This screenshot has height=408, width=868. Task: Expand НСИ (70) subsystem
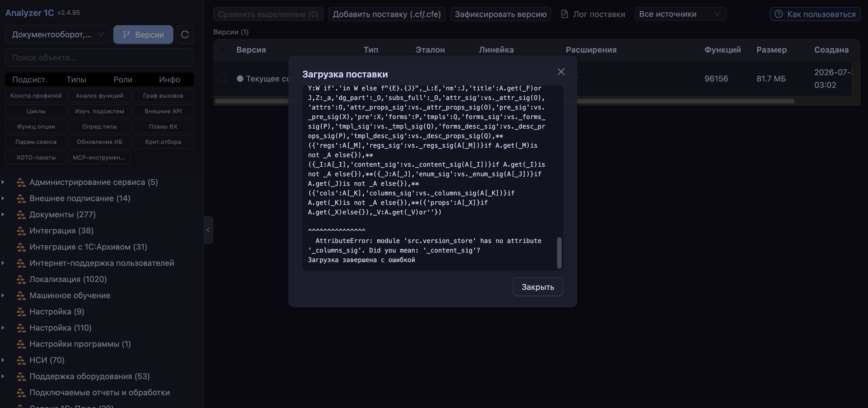pos(3,360)
